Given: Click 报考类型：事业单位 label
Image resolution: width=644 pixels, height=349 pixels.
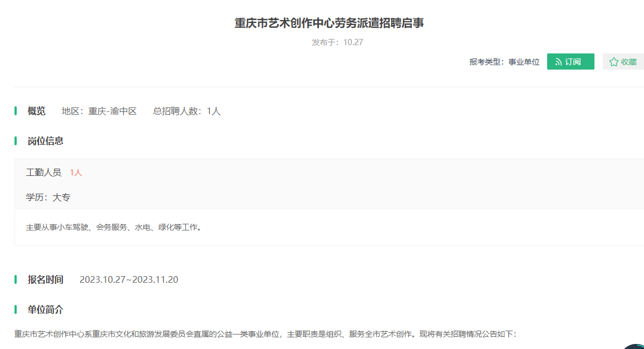Looking at the screenshot, I should pyautogui.click(x=504, y=62).
